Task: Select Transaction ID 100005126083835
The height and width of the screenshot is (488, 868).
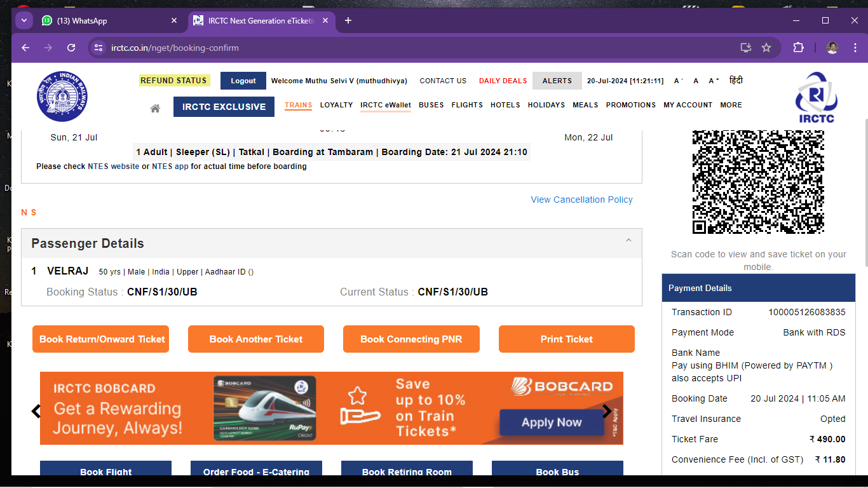Action: pyautogui.click(x=807, y=312)
